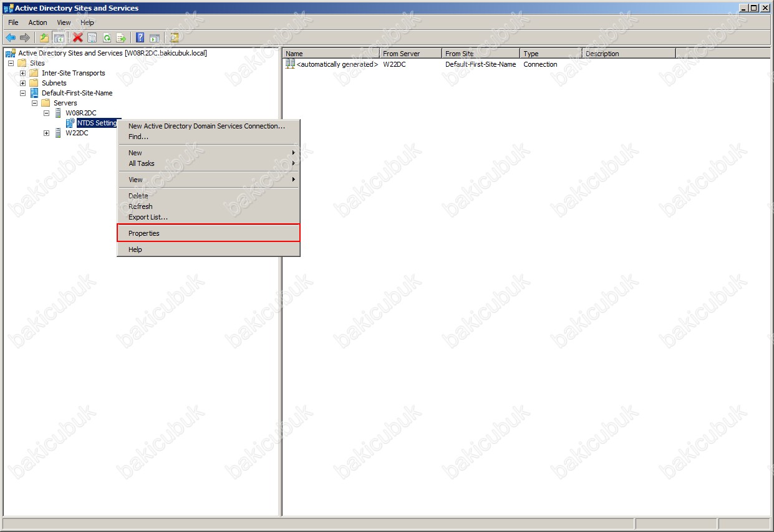Open the File menu
This screenshot has width=774, height=532.
click(x=13, y=22)
